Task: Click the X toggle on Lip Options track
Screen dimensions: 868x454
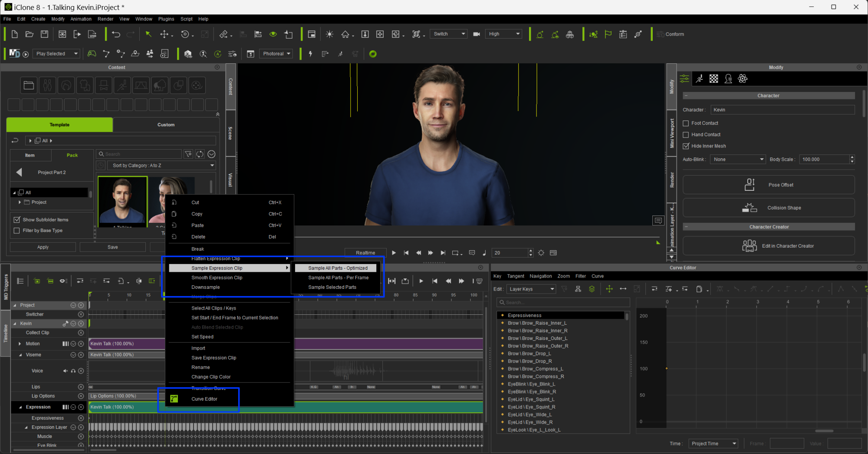Action: (81, 396)
